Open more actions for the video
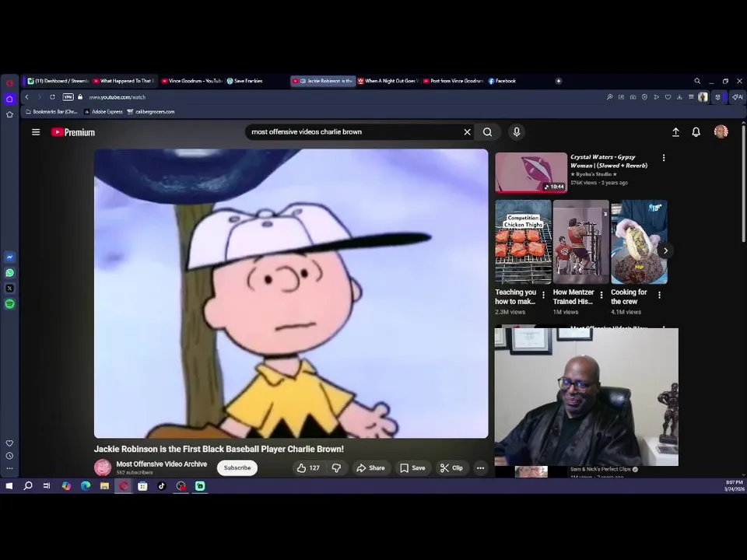The width and height of the screenshot is (747, 560). point(480,468)
